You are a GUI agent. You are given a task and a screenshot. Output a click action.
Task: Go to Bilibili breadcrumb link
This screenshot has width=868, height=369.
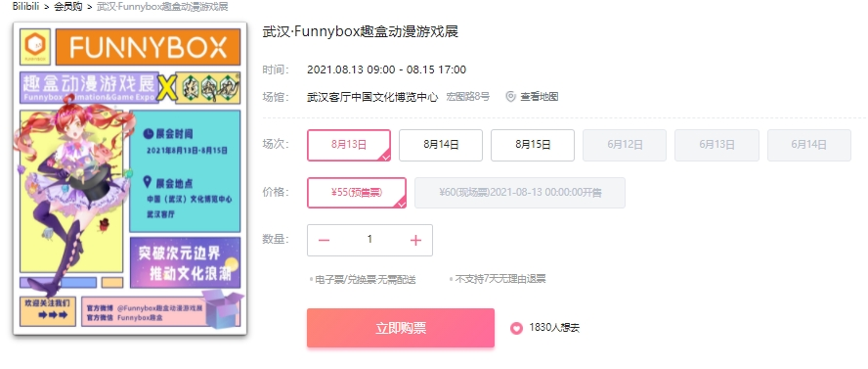(x=25, y=7)
